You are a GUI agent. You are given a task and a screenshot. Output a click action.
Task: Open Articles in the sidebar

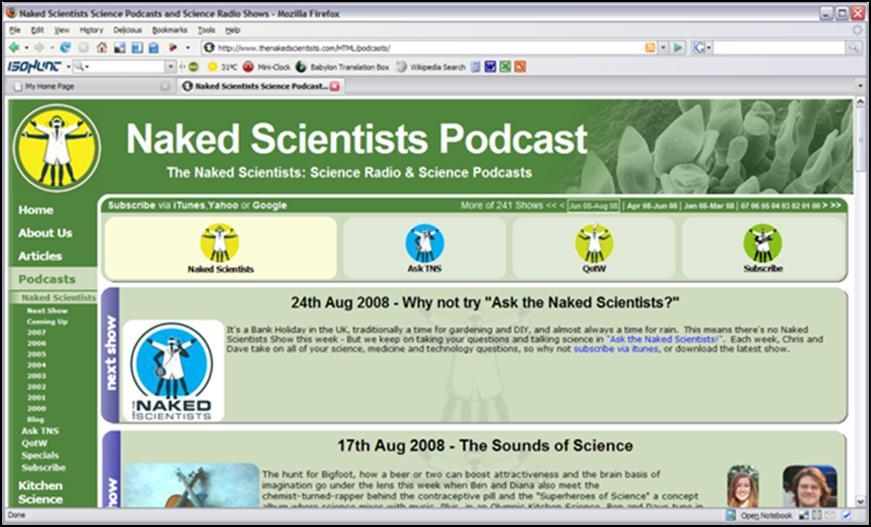tap(40, 256)
